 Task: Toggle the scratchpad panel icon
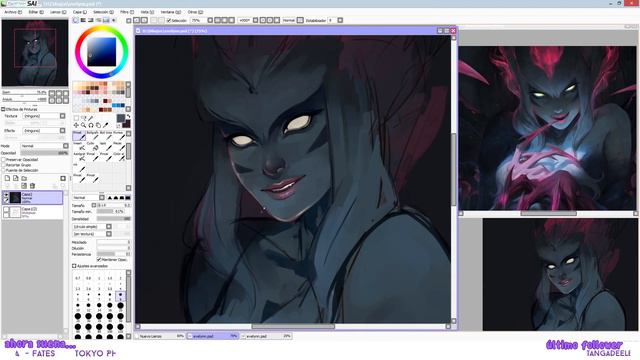(x=114, y=20)
